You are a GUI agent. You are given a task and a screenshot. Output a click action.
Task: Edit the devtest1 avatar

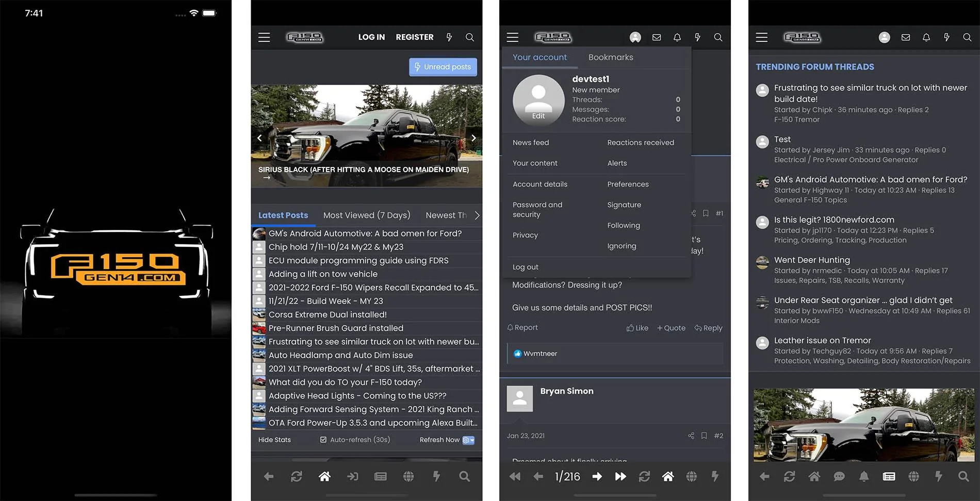(x=538, y=116)
